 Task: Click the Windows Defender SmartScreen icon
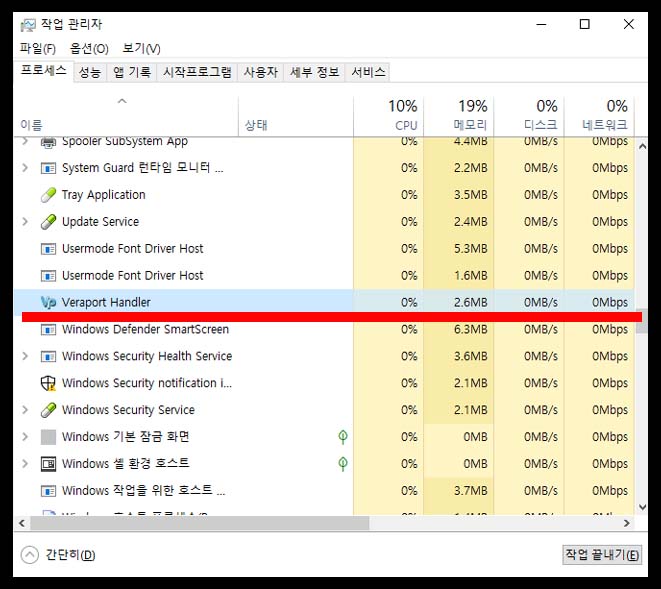point(48,330)
